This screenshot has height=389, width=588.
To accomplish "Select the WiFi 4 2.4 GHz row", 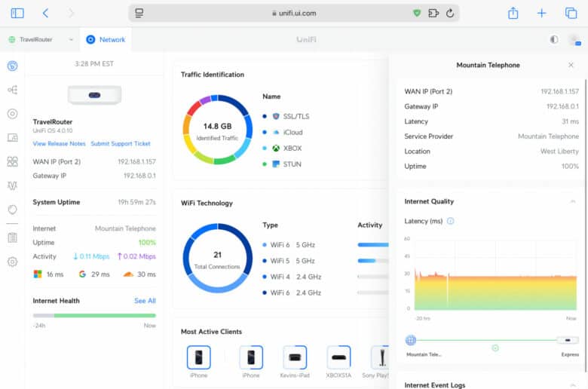I will [292, 277].
